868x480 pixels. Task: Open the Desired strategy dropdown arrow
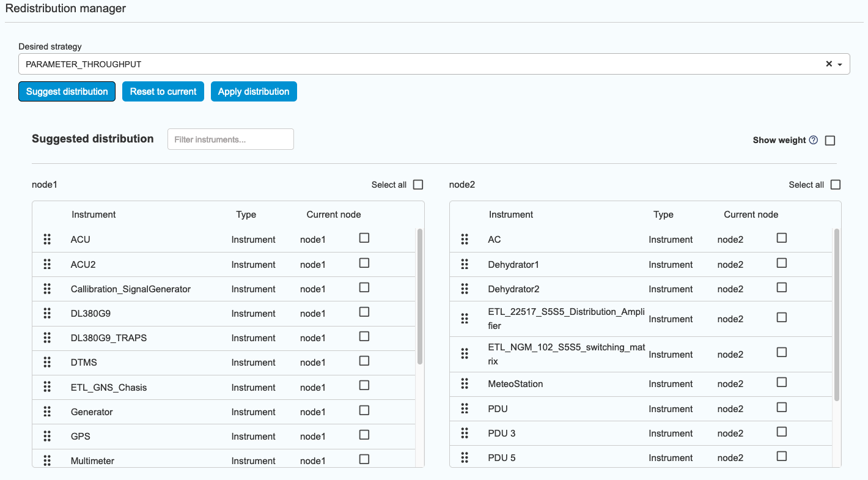[x=840, y=64]
